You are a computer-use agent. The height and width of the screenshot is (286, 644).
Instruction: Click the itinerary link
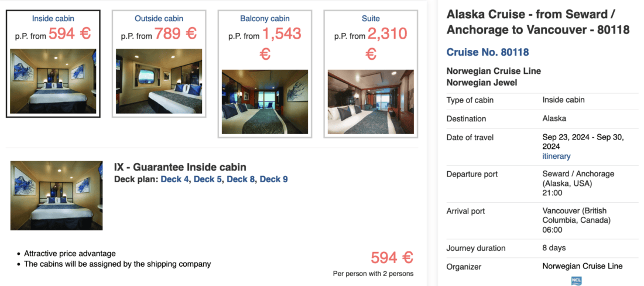coord(556,156)
